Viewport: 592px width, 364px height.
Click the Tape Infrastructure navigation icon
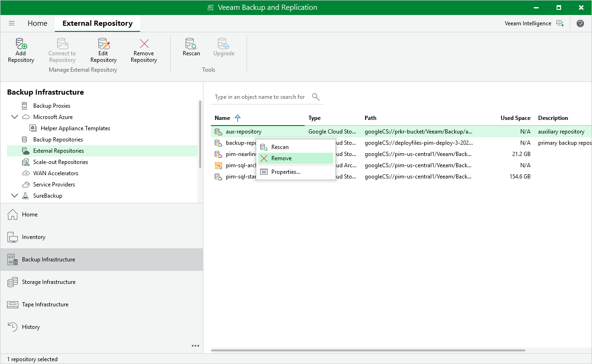click(13, 305)
